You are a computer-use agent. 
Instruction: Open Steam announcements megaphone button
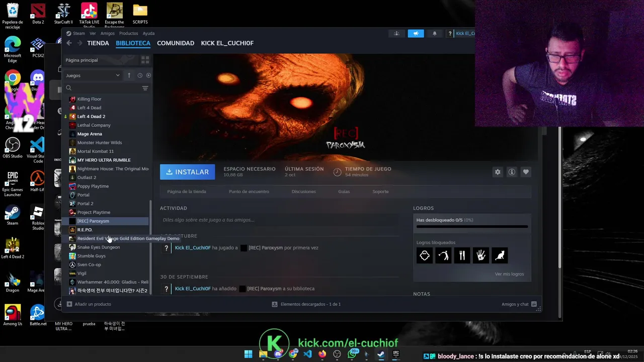click(416, 34)
